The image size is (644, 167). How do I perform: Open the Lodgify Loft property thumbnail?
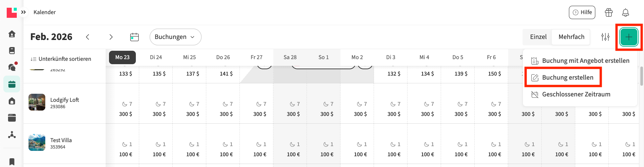pos(37,102)
